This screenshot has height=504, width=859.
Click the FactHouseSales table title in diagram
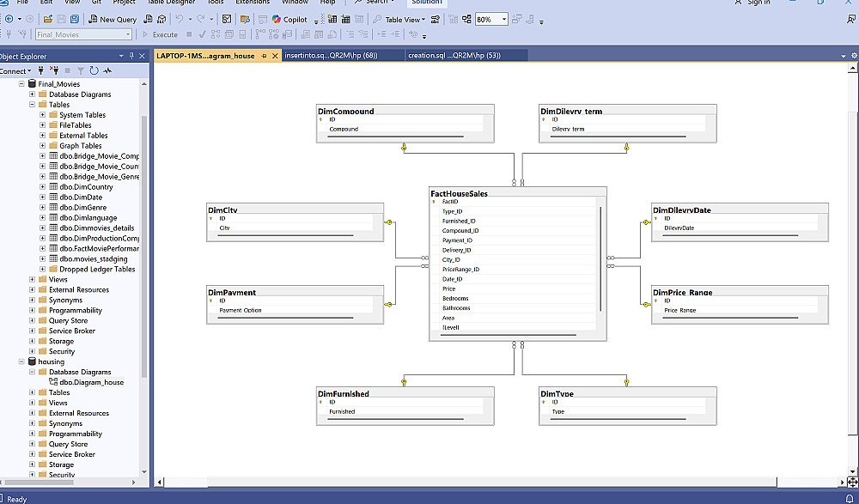click(459, 193)
